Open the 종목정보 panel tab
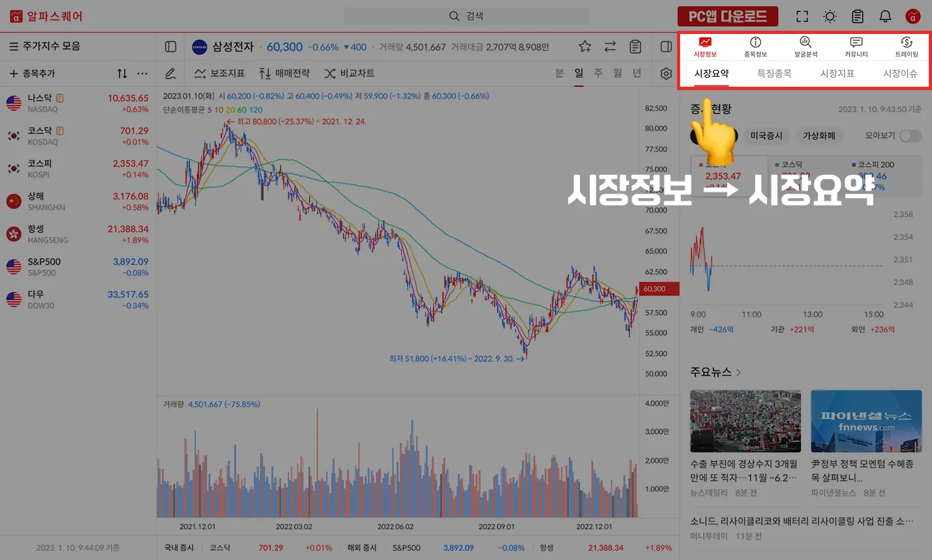The height and width of the screenshot is (560, 932). [x=756, y=47]
